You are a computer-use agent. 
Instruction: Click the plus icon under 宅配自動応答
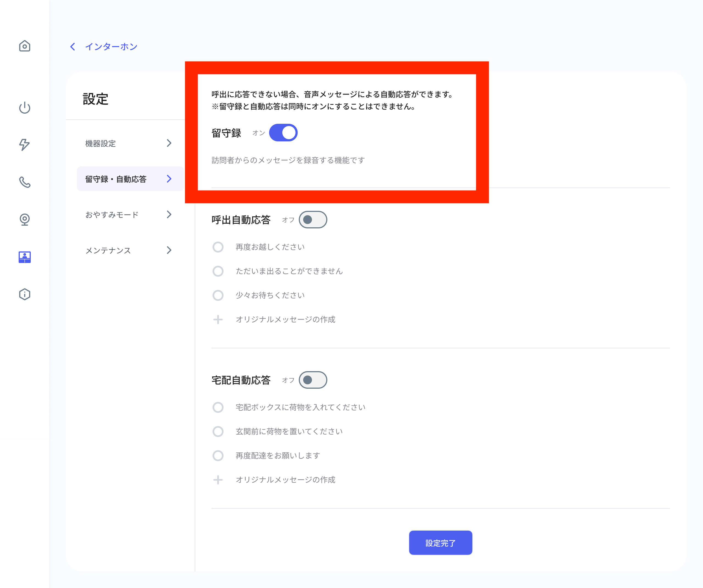pyautogui.click(x=218, y=480)
